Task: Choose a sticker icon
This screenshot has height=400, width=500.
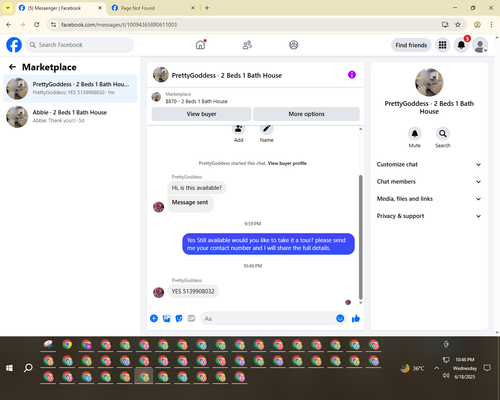Action: click(179, 318)
